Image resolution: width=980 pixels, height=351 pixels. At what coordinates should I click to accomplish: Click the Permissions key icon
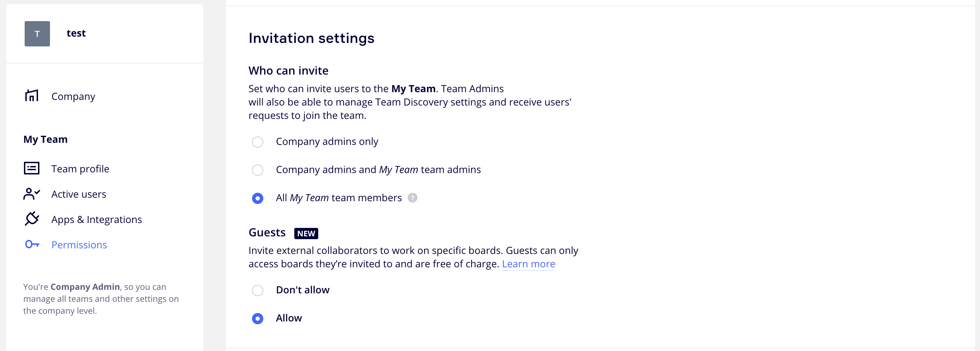[x=32, y=244]
